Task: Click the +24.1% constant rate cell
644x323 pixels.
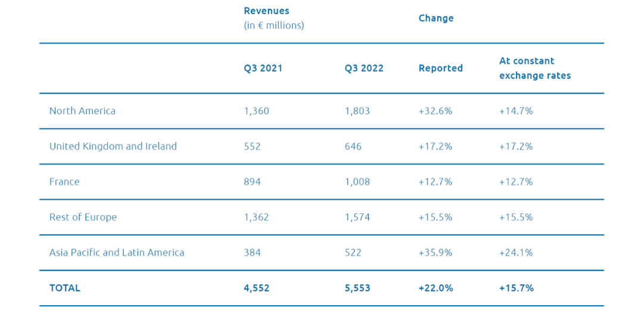Action: pyautogui.click(x=516, y=252)
